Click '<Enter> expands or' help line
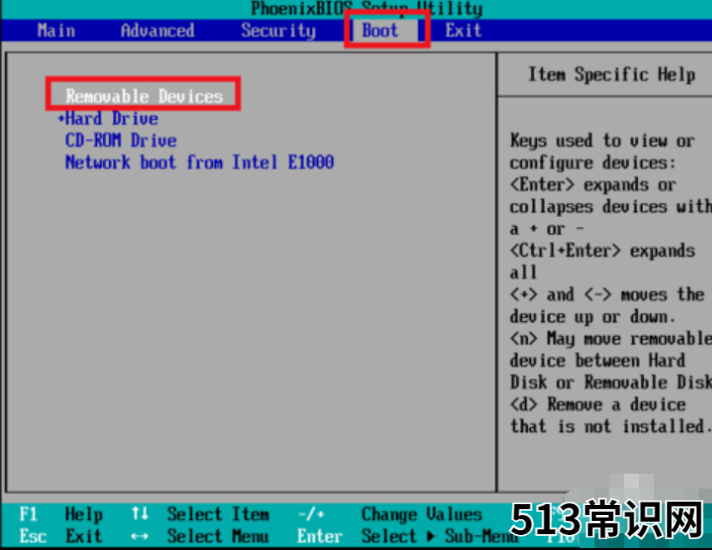This screenshot has width=712, height=550. (593, 185)
